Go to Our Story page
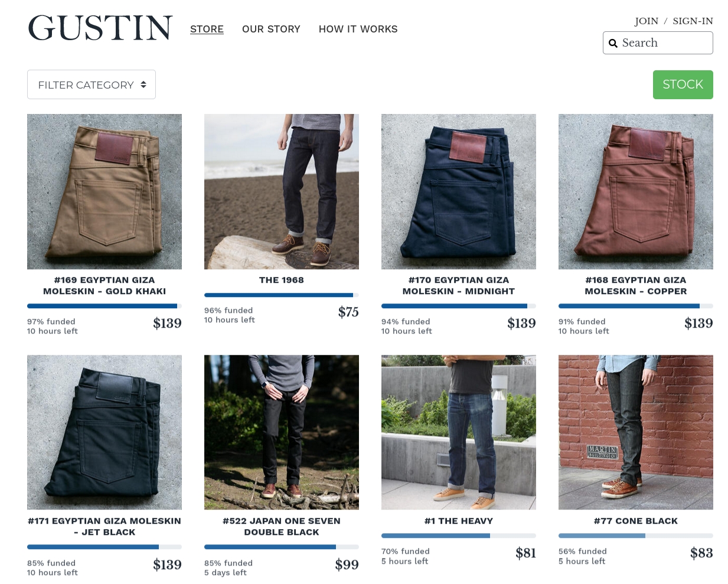 (x=271, y=29)
